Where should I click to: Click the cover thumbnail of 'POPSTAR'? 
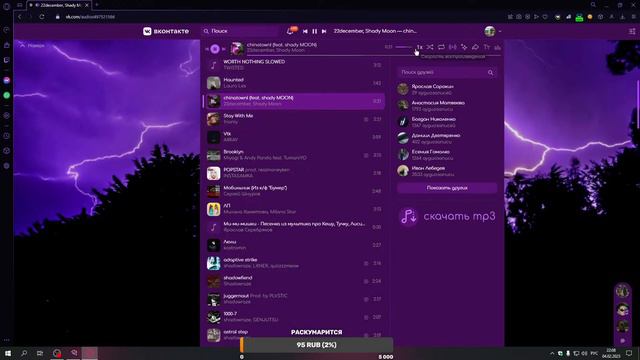(x=213, y=173)
